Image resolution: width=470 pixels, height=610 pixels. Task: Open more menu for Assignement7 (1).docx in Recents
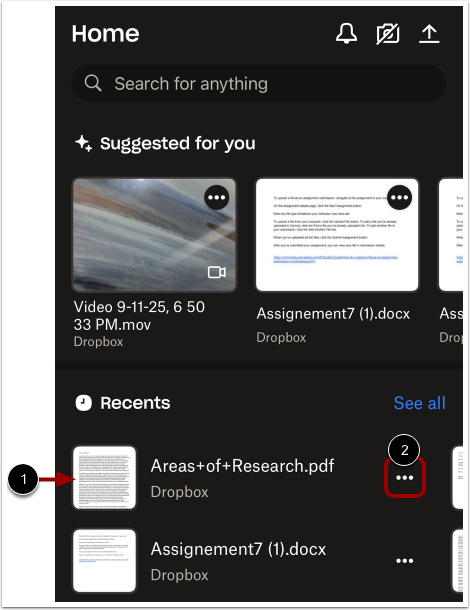click(405, 561)
